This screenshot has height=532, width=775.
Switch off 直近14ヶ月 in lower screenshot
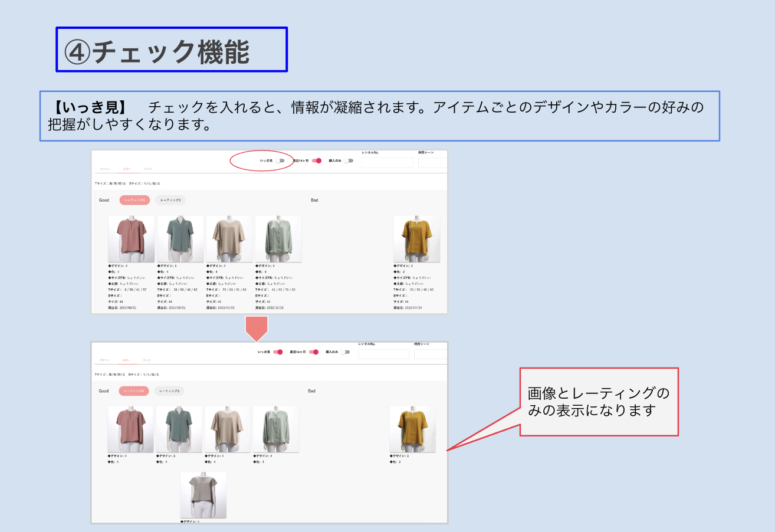point(314,352)
